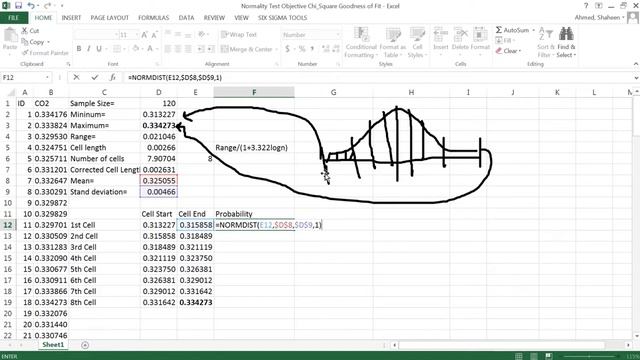
Task: Click the Format Painter brush
Action: click(45, 53)
